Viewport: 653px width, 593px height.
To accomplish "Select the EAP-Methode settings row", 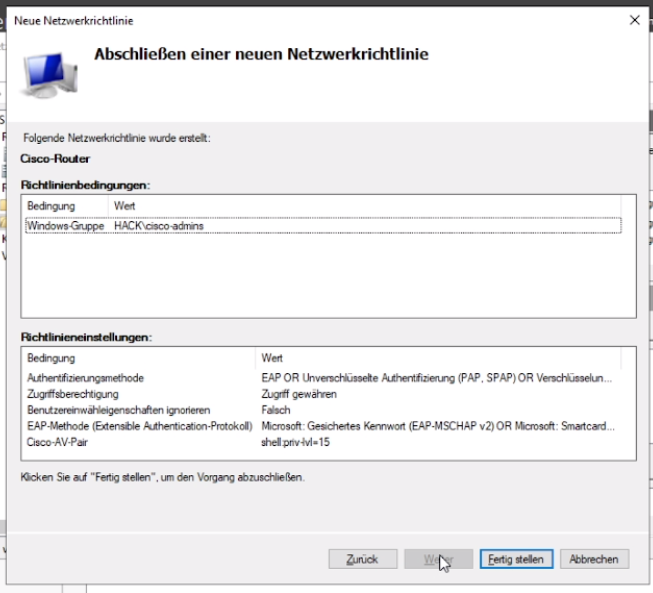I will pos(323,426).
